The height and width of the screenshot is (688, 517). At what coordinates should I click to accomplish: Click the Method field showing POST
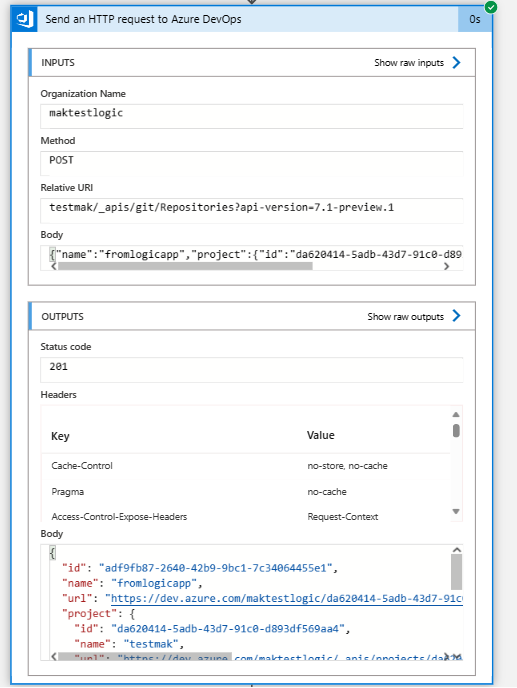[x=251, y=163]
